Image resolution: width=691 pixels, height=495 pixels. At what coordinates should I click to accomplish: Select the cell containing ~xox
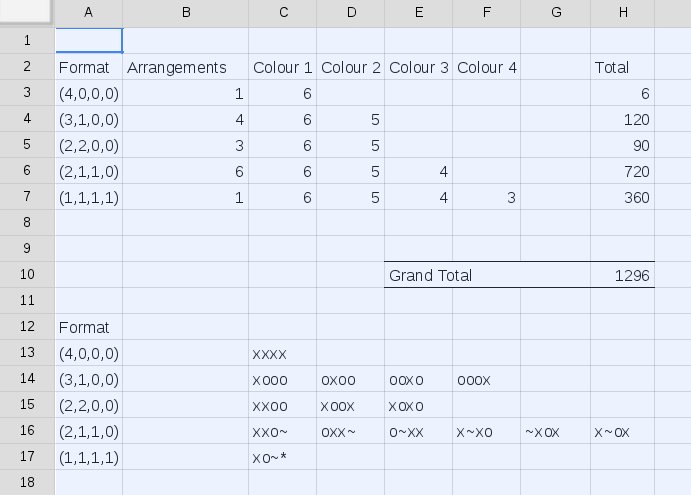point(555,431)
